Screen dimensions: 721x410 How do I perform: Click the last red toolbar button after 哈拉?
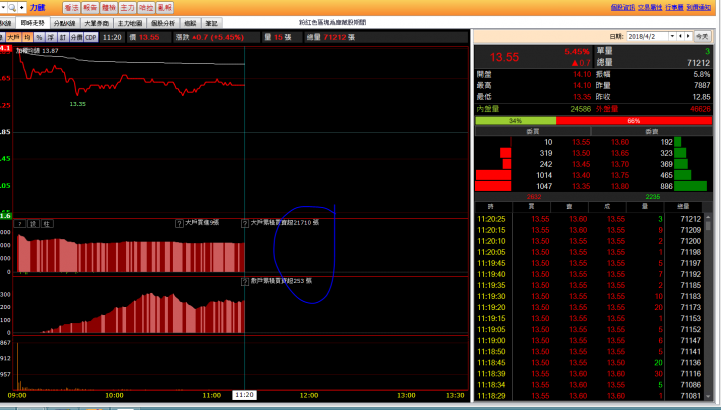tap(165, 7)
